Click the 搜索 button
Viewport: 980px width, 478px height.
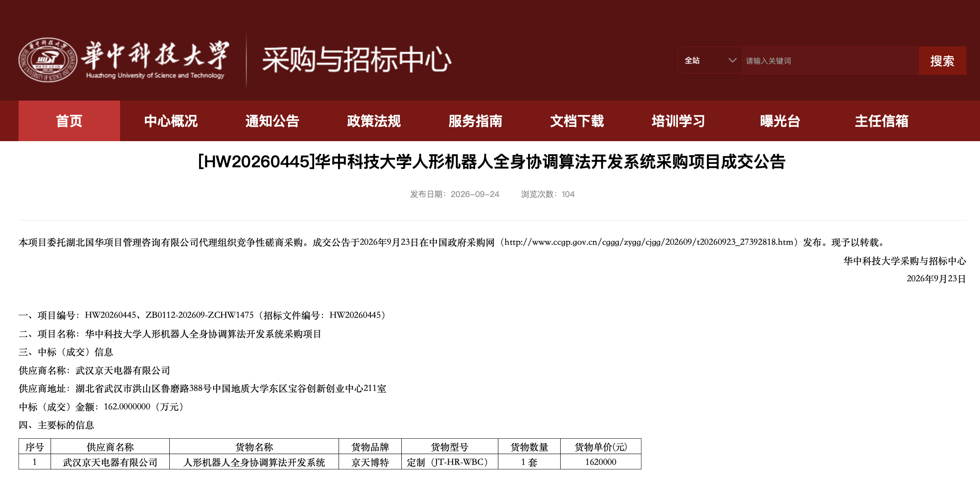tap(943, 60)
